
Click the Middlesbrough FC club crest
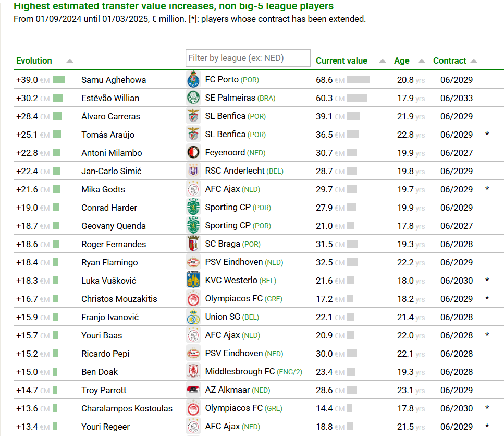pos(193,371)
